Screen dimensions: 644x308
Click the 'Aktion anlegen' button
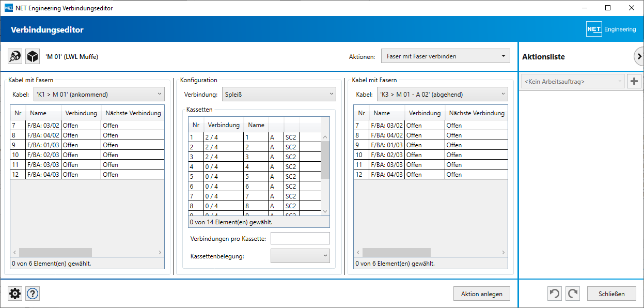[x=481, y=294]
